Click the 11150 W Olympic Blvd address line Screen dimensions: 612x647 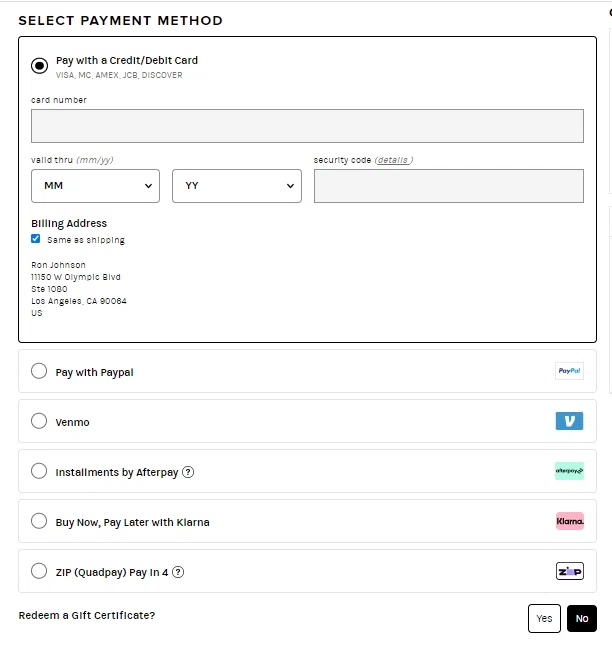[76, 277]
